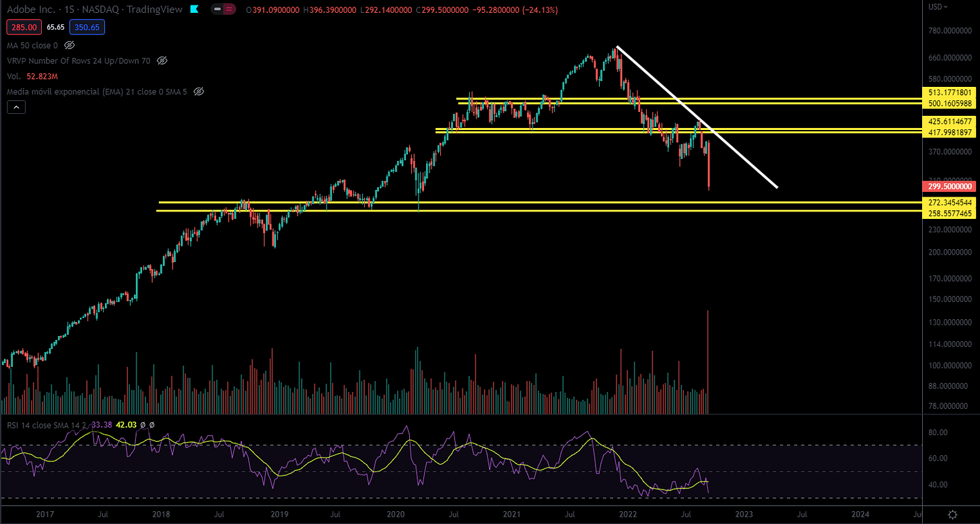
Task: Click the 65.65 spread value
Action: 55,28
